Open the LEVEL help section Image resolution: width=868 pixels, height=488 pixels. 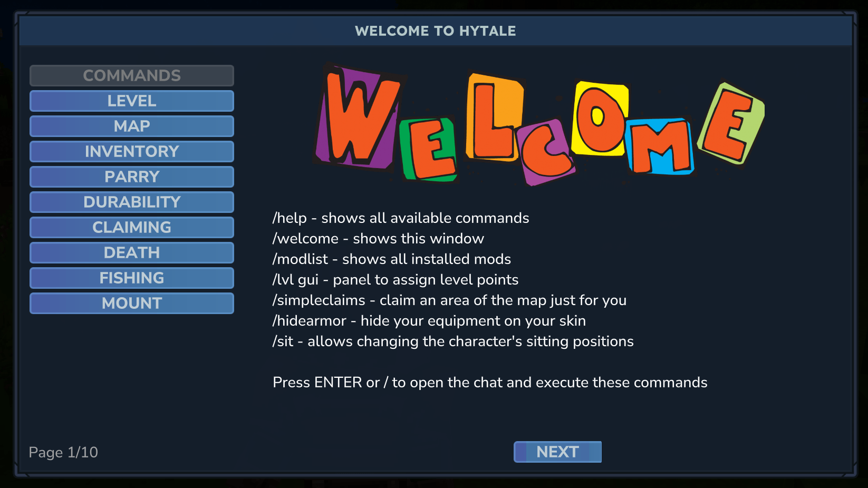point(132,101)
